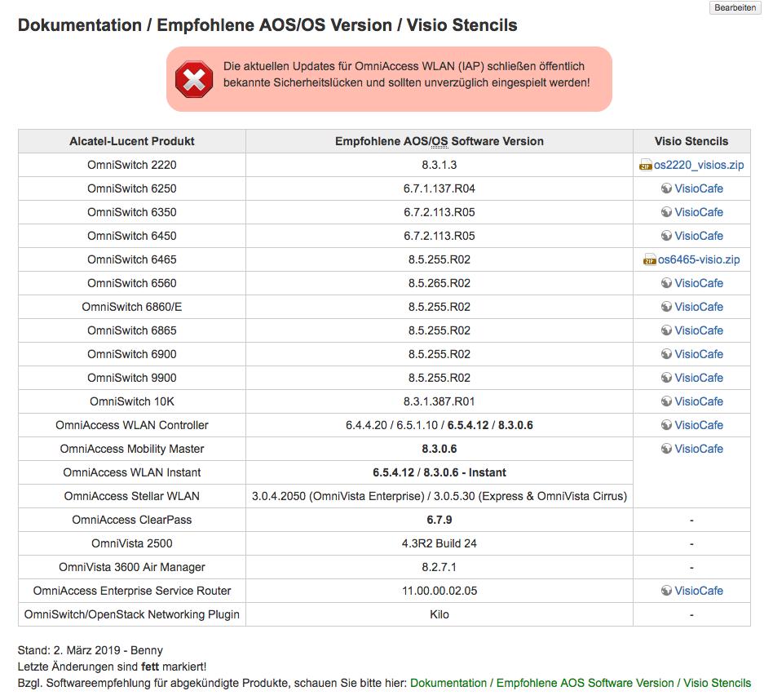
Task: Open VisioCafe link in OmniSwitch 6865 row
Action: coord(699,330)
